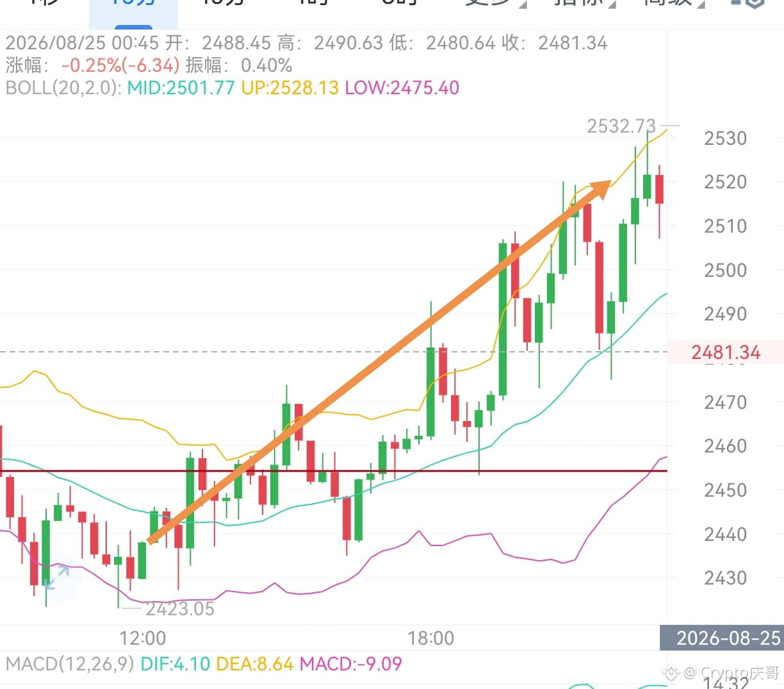Click the high marker 2532.73

pyautogui.click(x=621, y=126)
